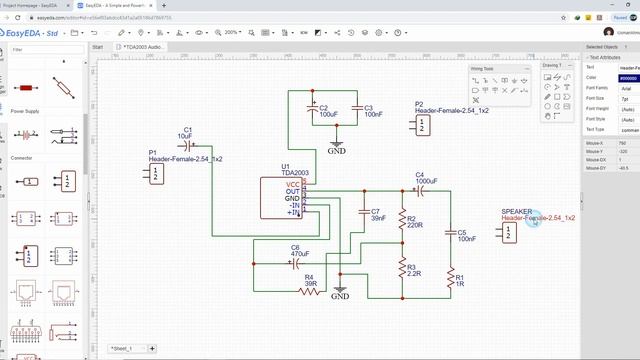Click the Share icon in toolbar

tap(337, 33)
